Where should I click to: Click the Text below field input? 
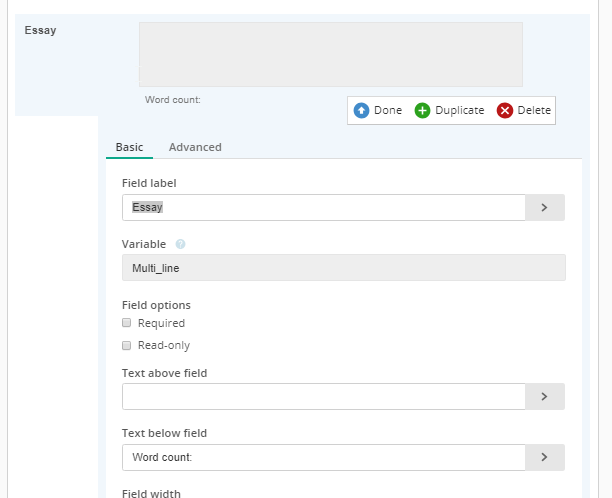coord(324,457)
